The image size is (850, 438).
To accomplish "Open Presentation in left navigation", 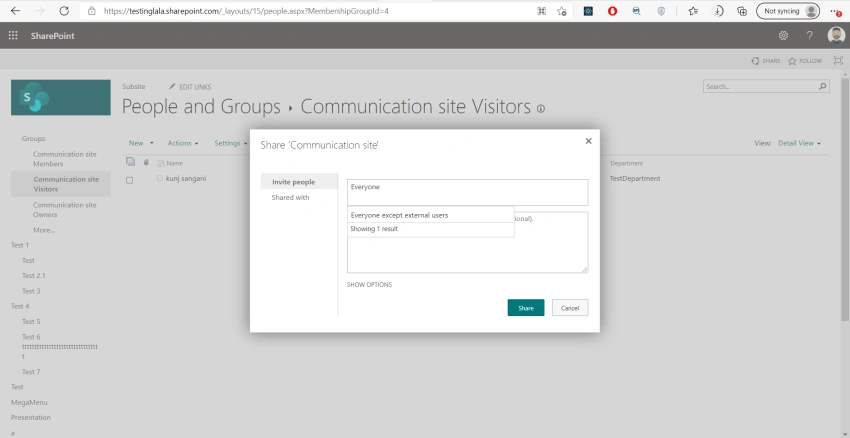I will pyautogui.click(x=31, y=417).
